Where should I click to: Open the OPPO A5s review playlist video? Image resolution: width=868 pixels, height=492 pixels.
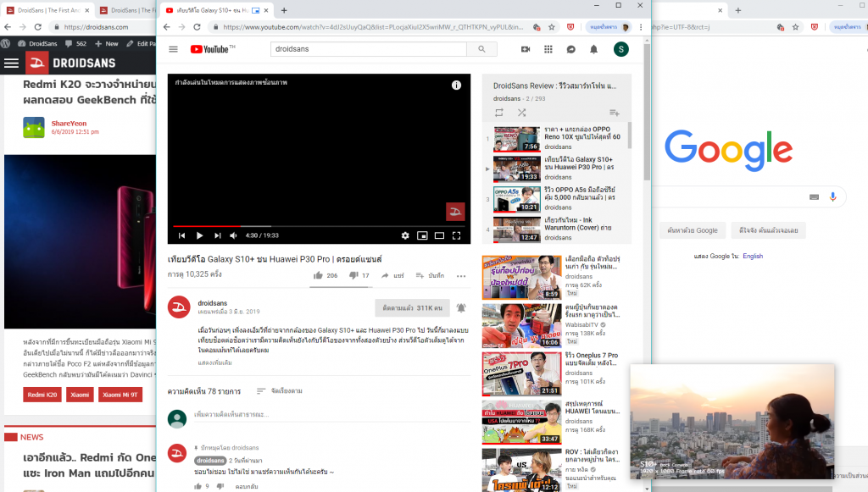557,198
